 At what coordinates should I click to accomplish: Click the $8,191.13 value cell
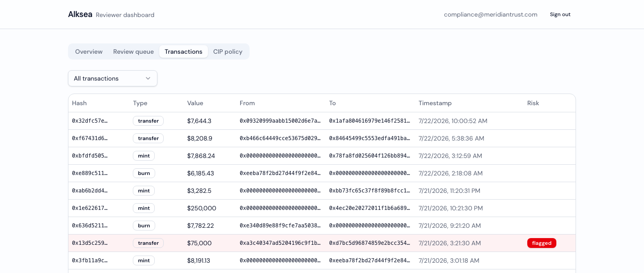[199, 260]
